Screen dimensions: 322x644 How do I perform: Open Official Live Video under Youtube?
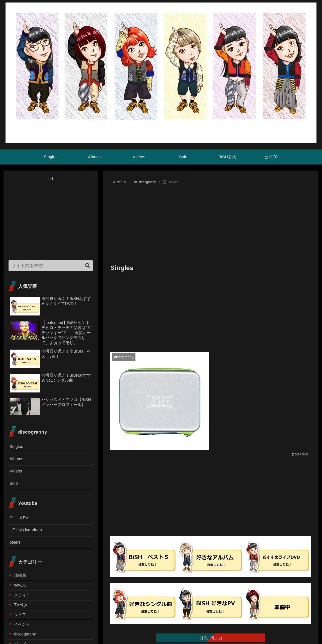[x=51, y=530]
